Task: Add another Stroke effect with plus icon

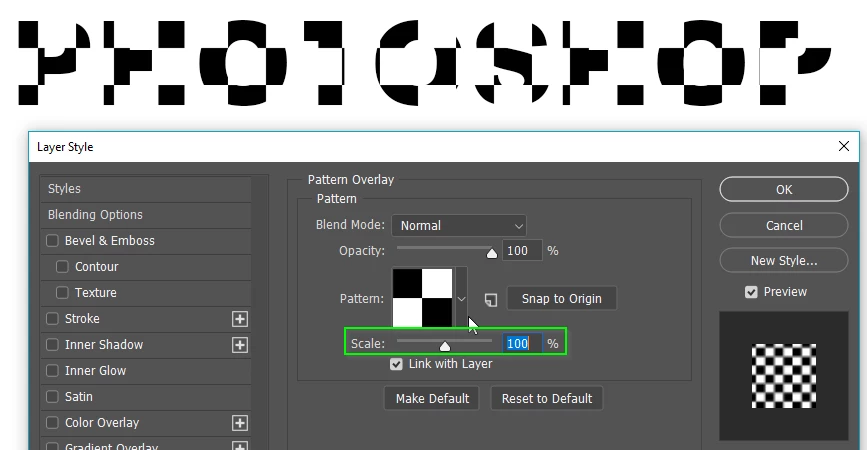Action: pyautogui.click(x=239, y=319)
